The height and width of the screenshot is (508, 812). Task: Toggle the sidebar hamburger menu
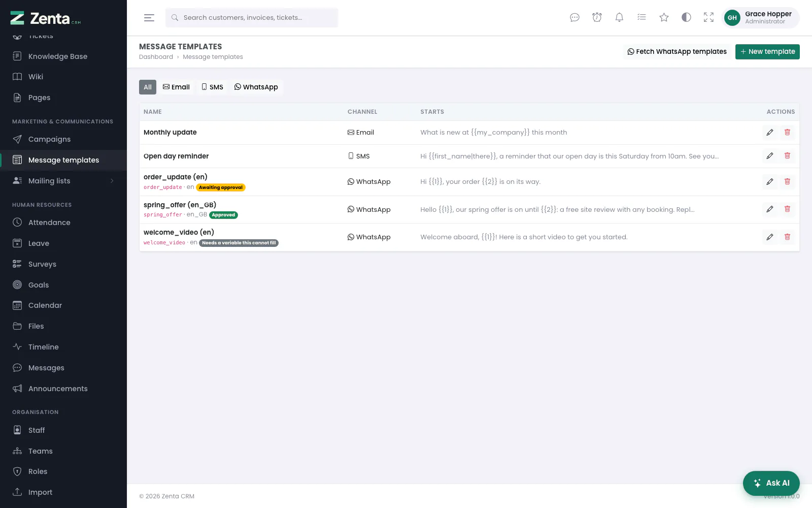149,18
